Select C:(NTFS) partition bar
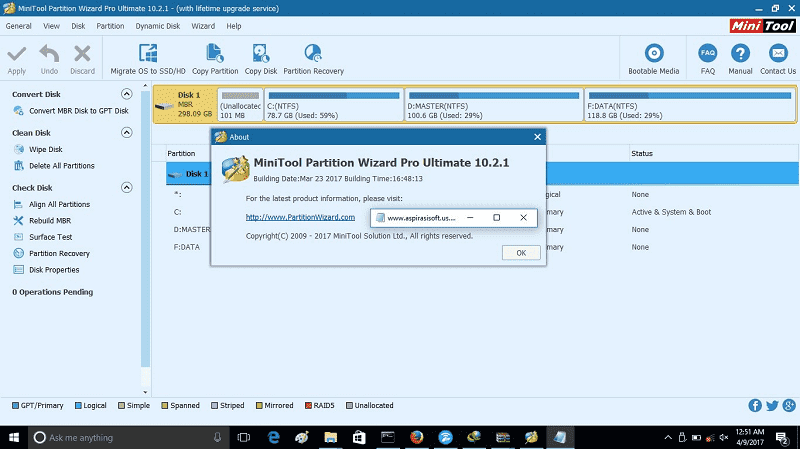The width and height of the screenshot is (800, 449). 334,105
